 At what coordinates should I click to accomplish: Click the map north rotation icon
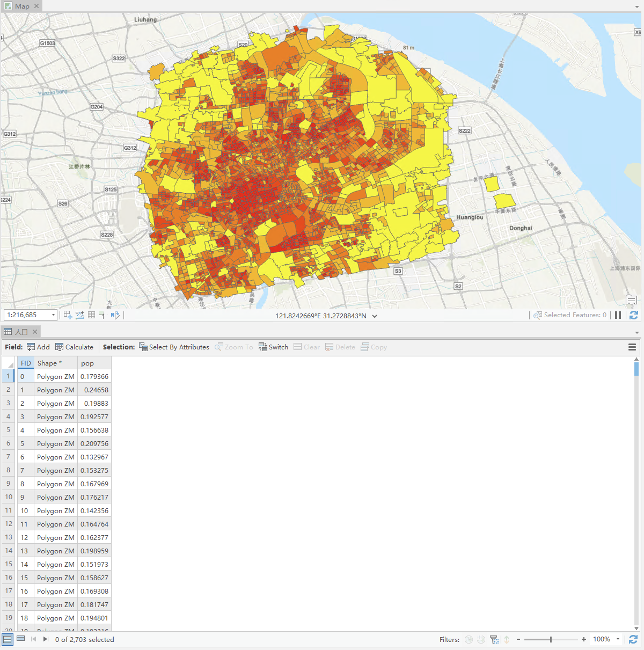(x=115, y=315)
